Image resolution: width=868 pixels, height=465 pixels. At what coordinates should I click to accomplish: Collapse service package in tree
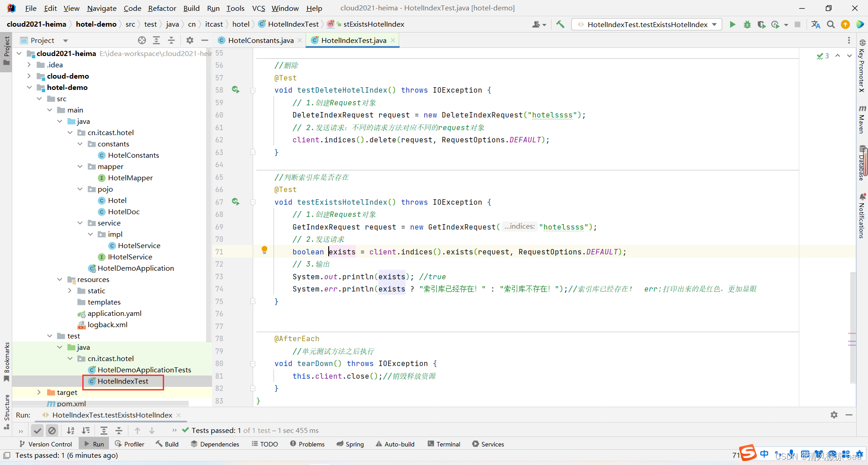[x=80, y=223]
